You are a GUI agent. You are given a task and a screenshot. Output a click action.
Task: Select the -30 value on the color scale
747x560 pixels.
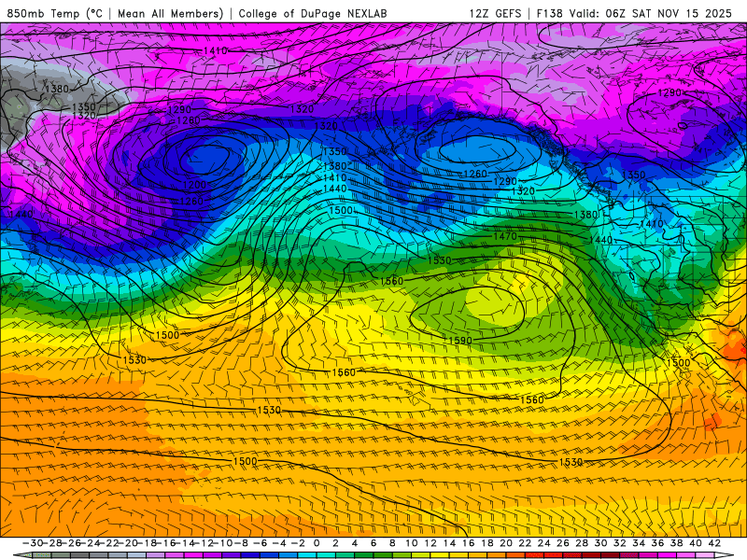point(33,543)
